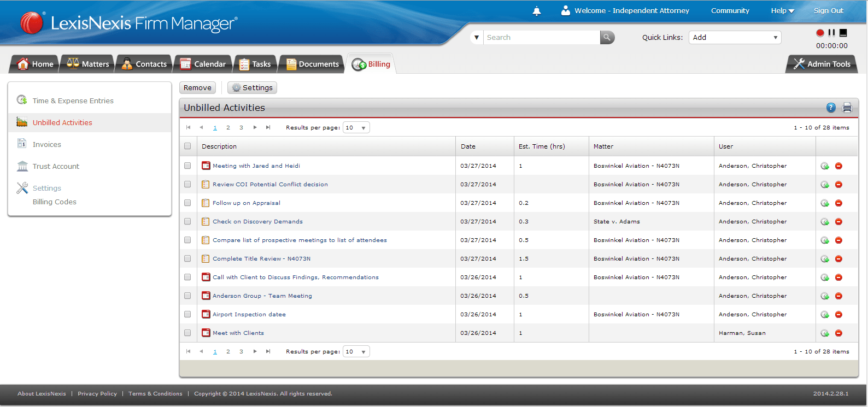The image size is (868, 407).
Task: Open the notifications bell icon
Action: click(537, 11)
